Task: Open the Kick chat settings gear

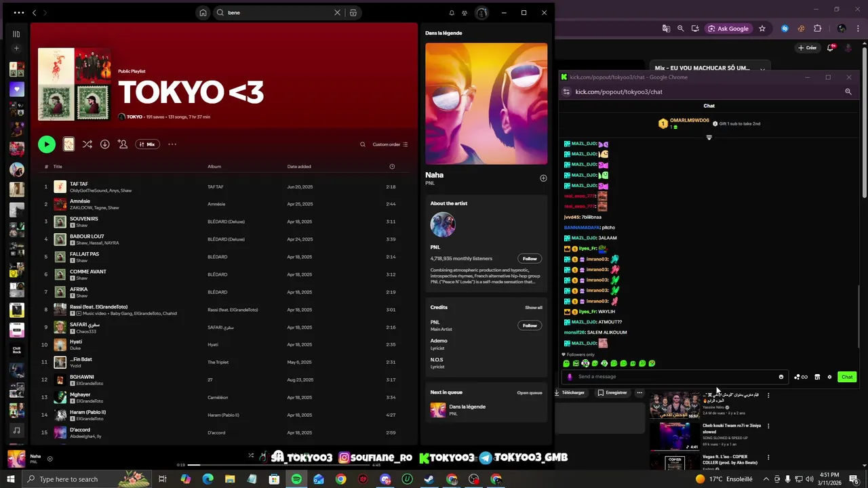Action: pos(829,377)
